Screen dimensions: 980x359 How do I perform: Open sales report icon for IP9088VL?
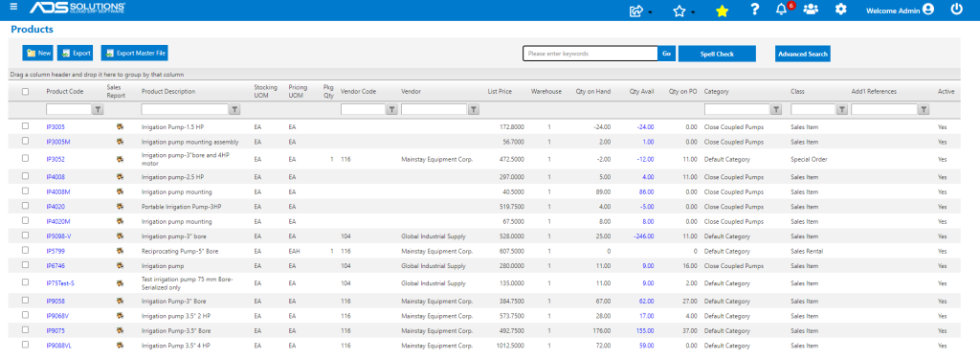[120, 346]
